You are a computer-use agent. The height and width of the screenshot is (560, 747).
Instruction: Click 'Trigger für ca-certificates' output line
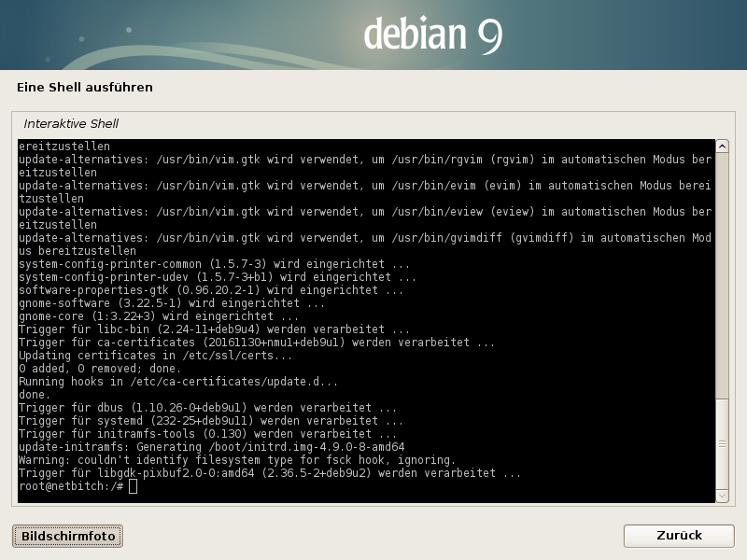coord(256,343)
